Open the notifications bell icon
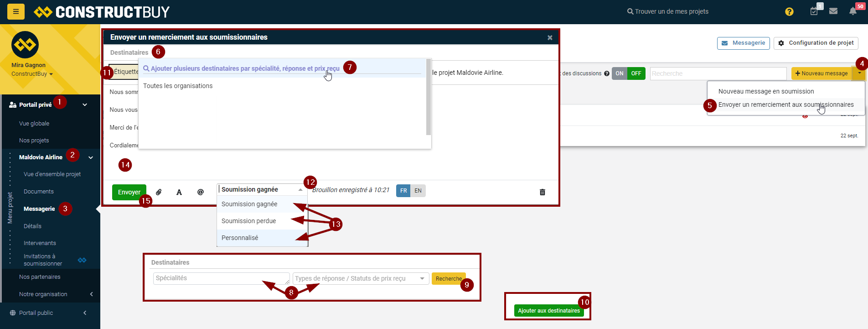 [852, 11]
